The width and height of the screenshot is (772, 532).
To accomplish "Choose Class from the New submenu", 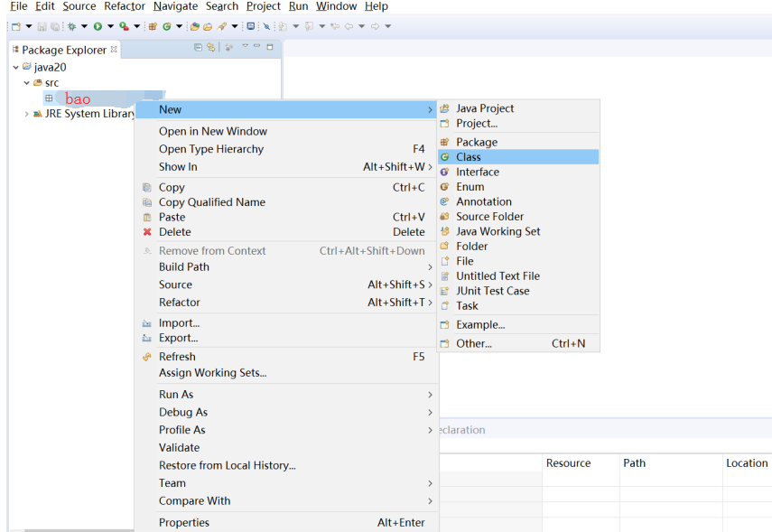I will [x=518, y=157].
